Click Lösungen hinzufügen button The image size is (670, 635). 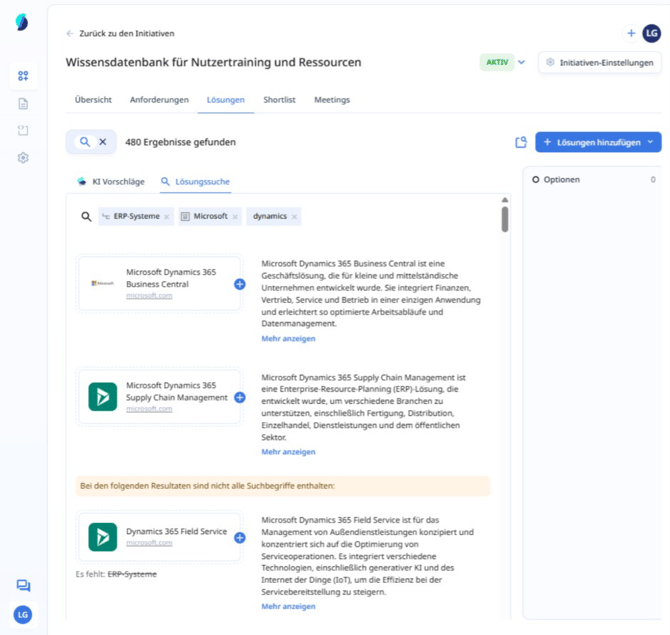point(598,142)
